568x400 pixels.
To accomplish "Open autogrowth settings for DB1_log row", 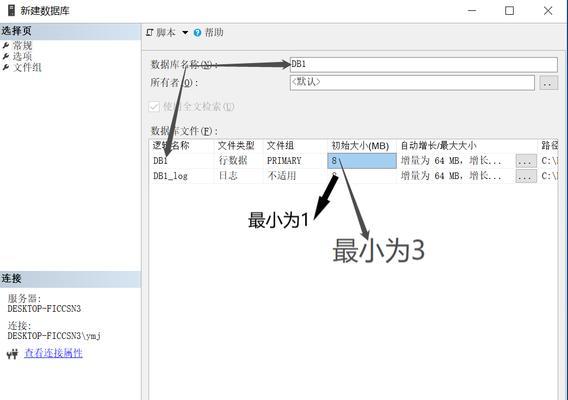I will [526, 176].
